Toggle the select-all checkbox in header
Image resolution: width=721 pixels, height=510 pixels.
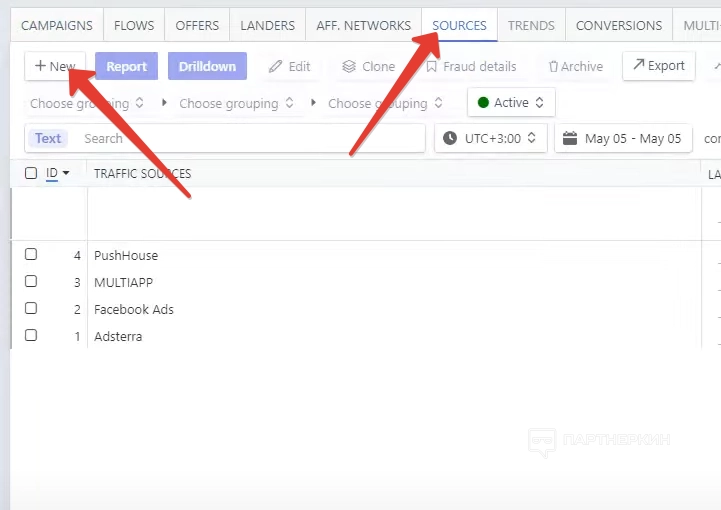(x=31, y=173)
